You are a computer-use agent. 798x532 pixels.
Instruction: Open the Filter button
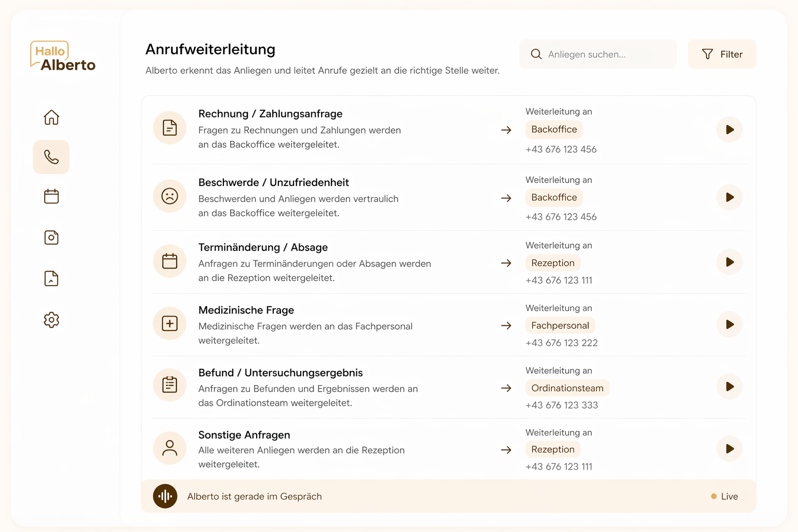point(722,54)
